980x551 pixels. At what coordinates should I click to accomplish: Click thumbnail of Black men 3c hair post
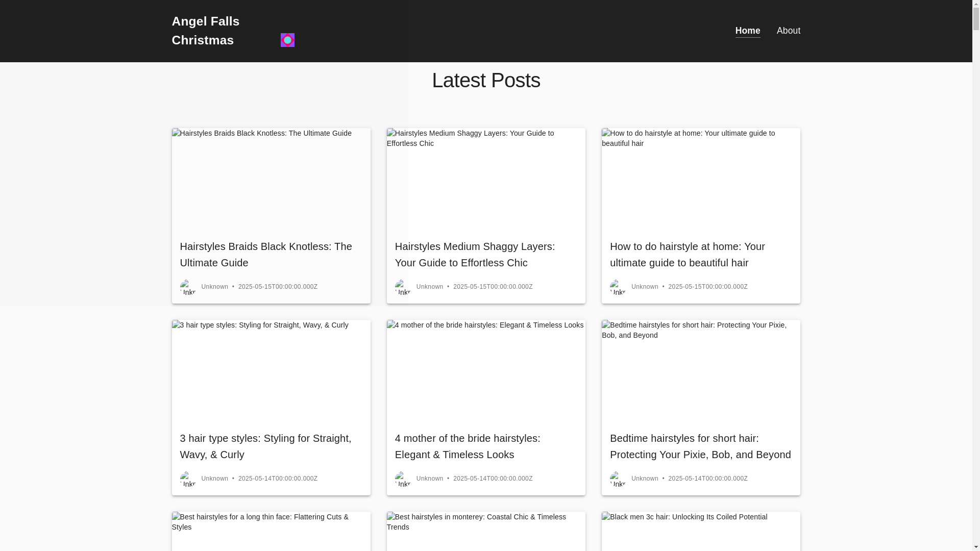coord(700,531)
